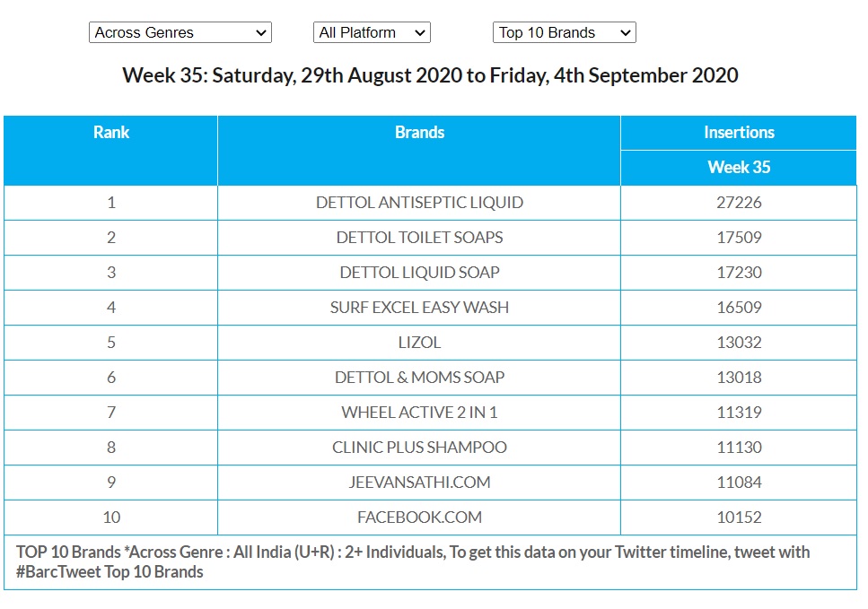Click the Rank column header

point(111,133)
